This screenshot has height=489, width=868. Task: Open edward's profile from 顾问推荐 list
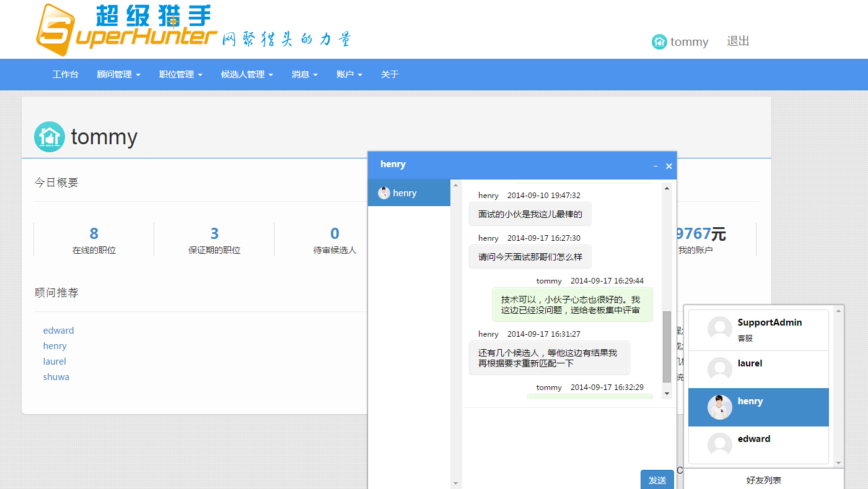[58, 330]
